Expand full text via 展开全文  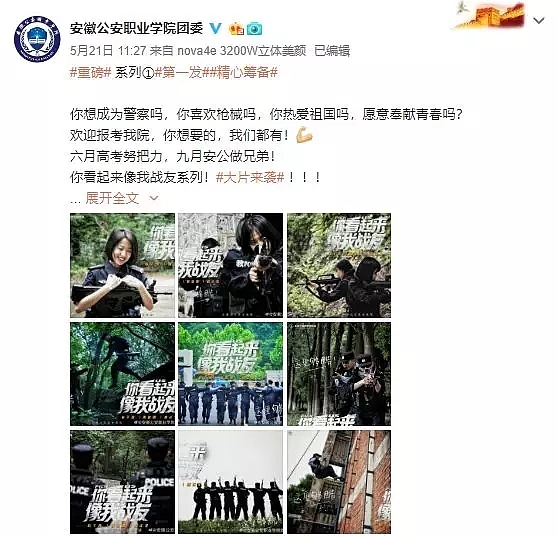click(112, 198)
